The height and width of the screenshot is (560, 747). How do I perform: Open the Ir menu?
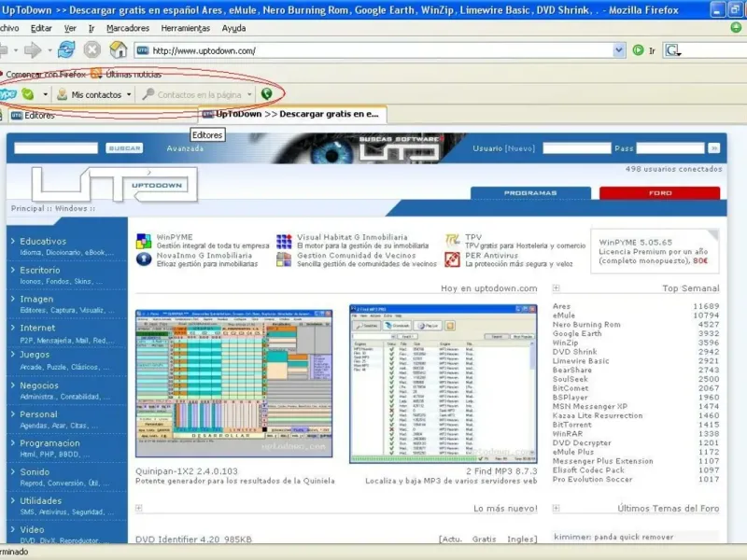(92, 28)
